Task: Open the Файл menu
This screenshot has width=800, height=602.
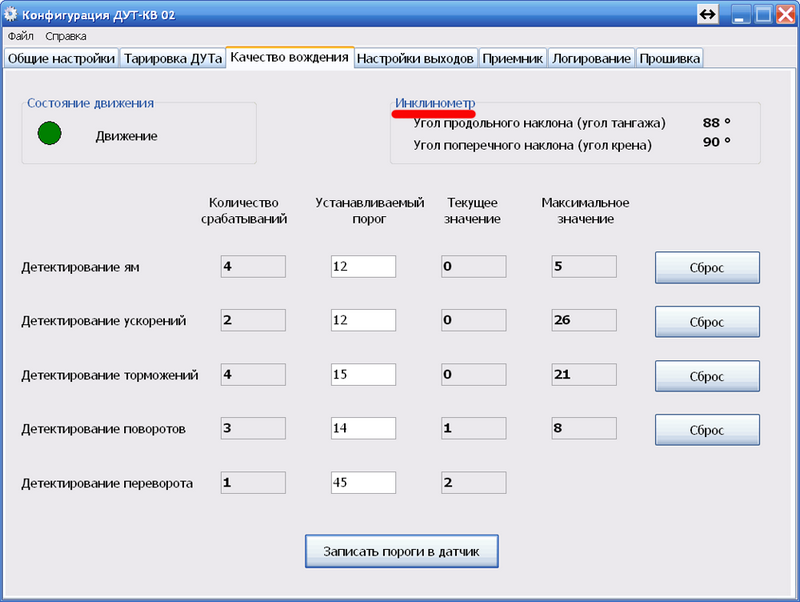Action: (20, 36)
